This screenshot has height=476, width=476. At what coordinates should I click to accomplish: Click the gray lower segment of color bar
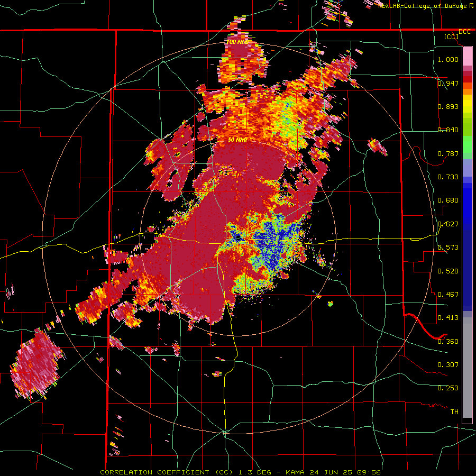tap(467, 368)
